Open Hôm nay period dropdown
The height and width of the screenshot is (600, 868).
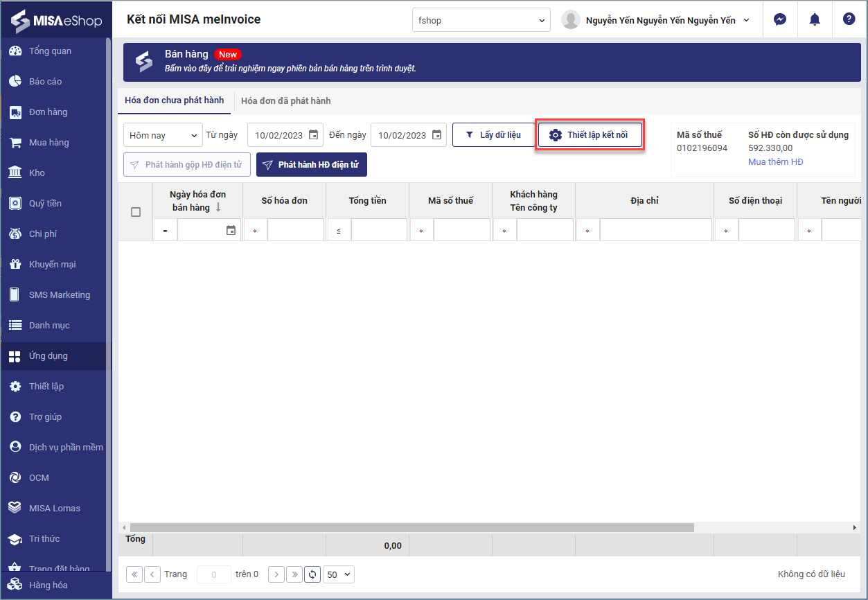(163, 135)
